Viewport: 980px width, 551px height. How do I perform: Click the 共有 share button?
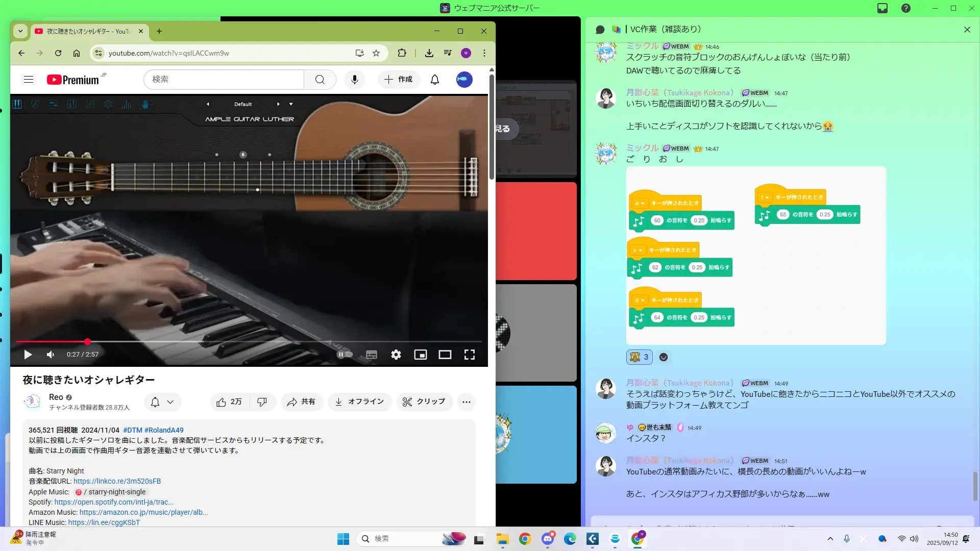pyautogui.click(x=301, y=402)
